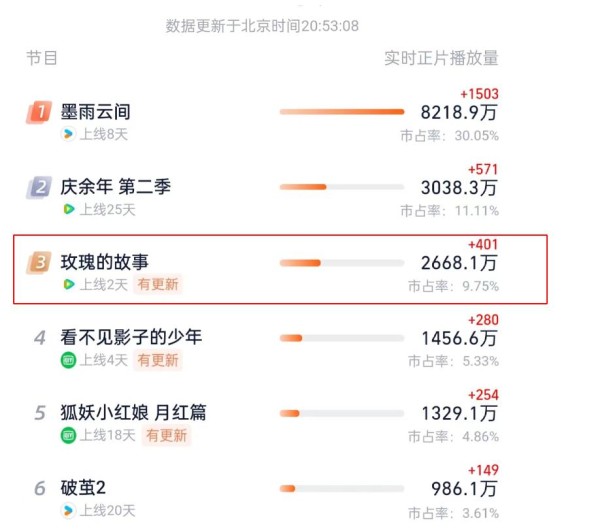600x531 pixels.
Task: Click the 2668.1万 play count value
Action: [x=459, y=263]
